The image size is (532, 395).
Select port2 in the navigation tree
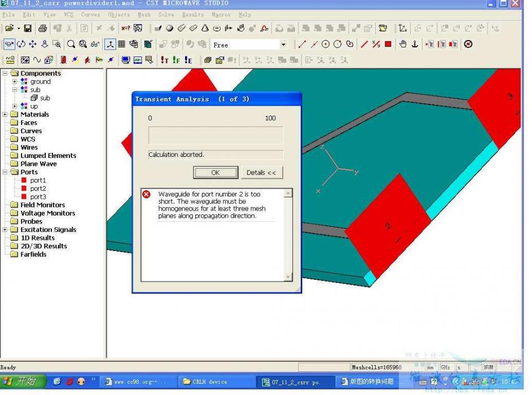(38, 188)
